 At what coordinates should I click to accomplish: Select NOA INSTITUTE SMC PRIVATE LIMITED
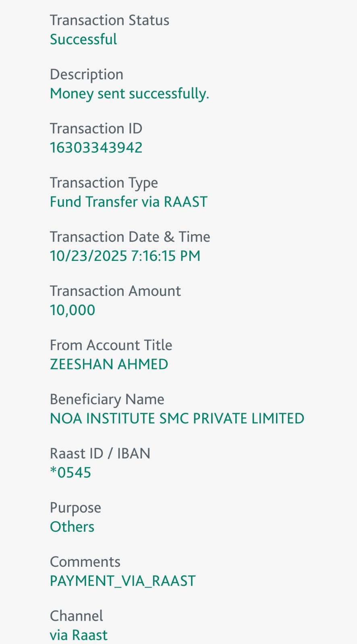[177, 419]
